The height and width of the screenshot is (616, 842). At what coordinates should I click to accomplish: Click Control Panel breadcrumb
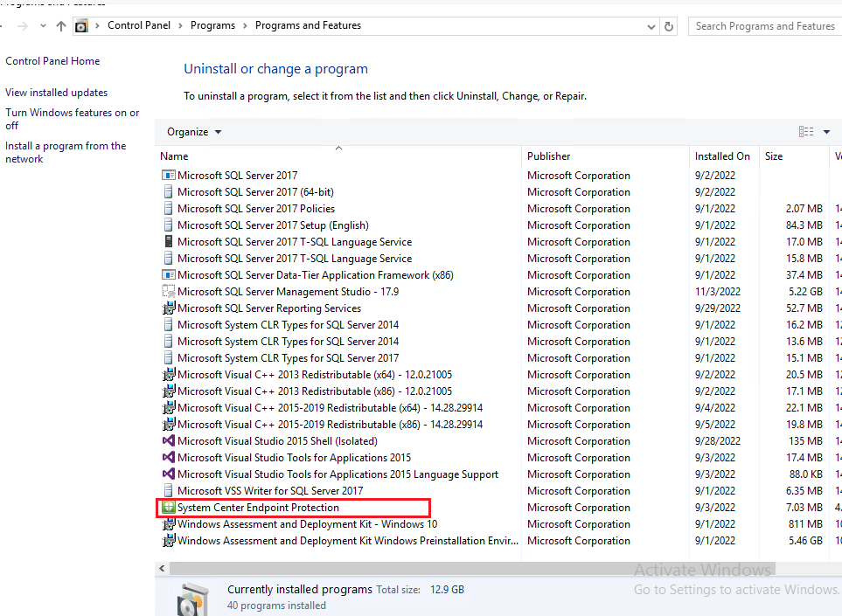[138, 25]
